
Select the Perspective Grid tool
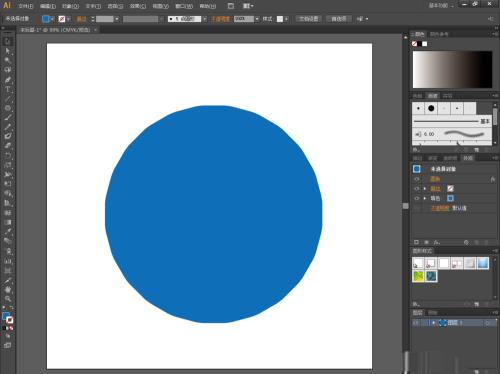pyautogui.click(x=8, y=203)
